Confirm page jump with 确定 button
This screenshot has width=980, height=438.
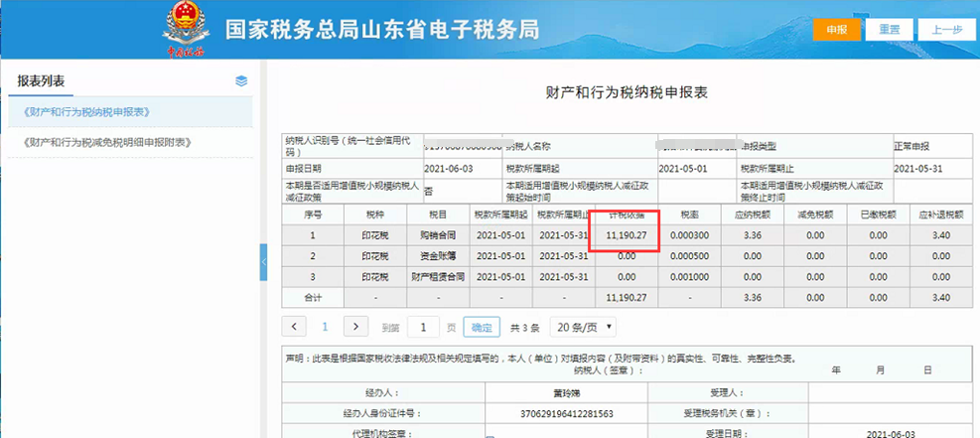pyautogui.click(x=482, y=326)
